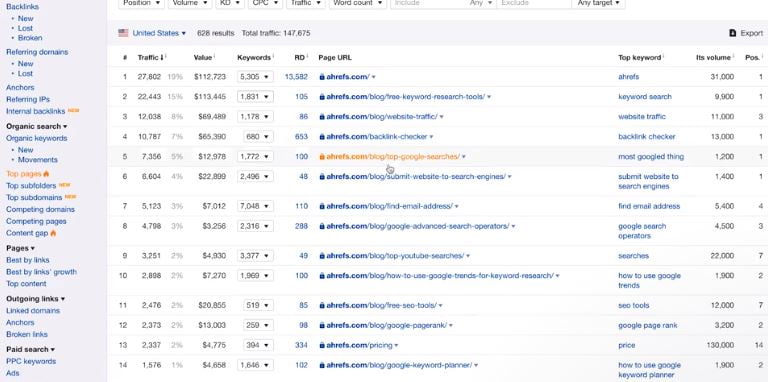Viewport: 768px width, 382px height.
Task: Click the '628 results' count text
Action: point(216,33)
